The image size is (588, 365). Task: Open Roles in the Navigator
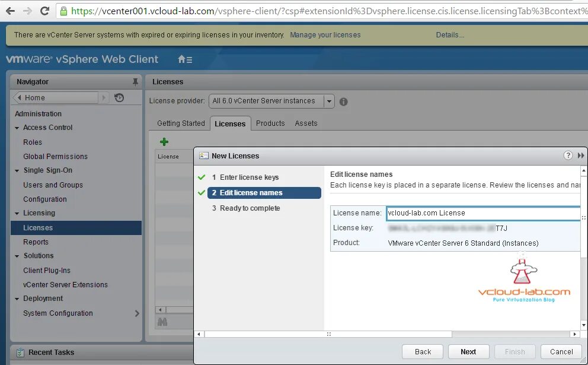[x=33, y=142]
